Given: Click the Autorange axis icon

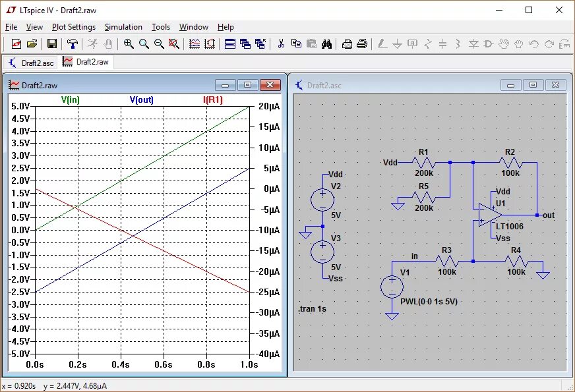Looking at the screenshot, I should pos(210,44).
